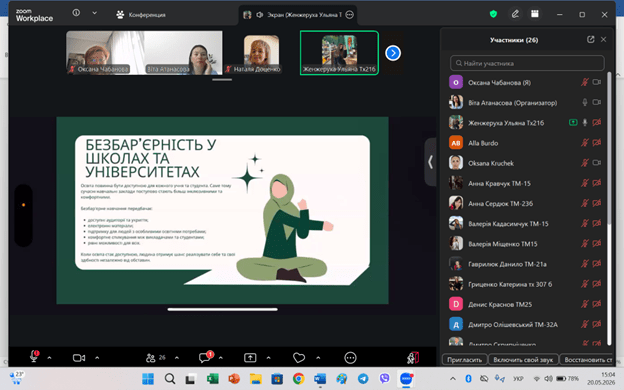624x390 pixels.
Task: Click the green encryption shield icon
Action: 493,14
